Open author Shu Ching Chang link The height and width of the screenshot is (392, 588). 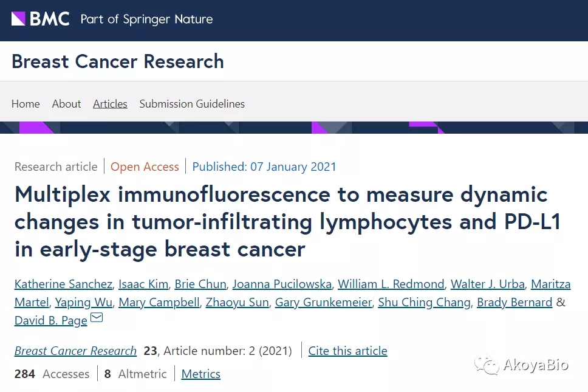tap(424, 302)
